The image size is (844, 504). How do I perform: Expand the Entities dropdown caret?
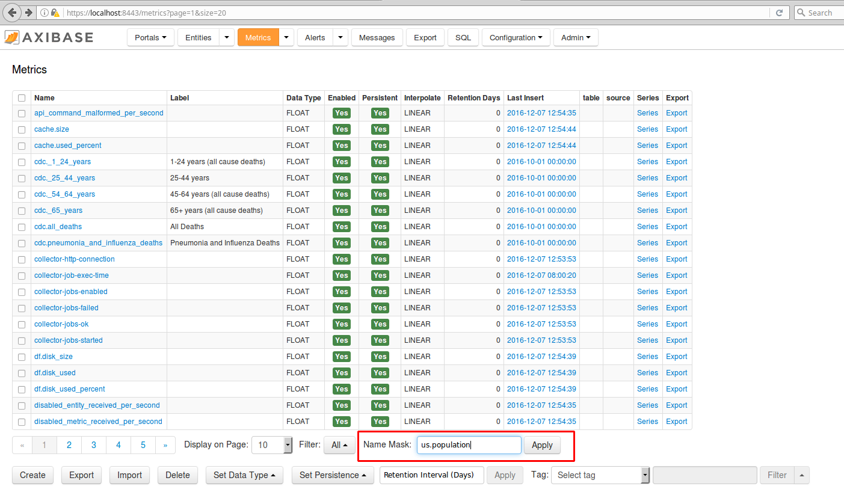tap(227, 37)
